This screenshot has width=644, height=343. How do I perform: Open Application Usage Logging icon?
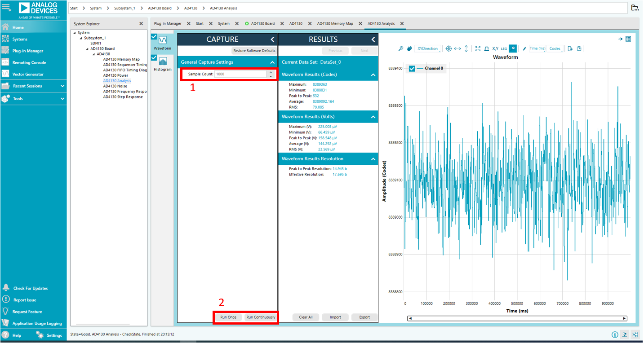pos(6,323)
